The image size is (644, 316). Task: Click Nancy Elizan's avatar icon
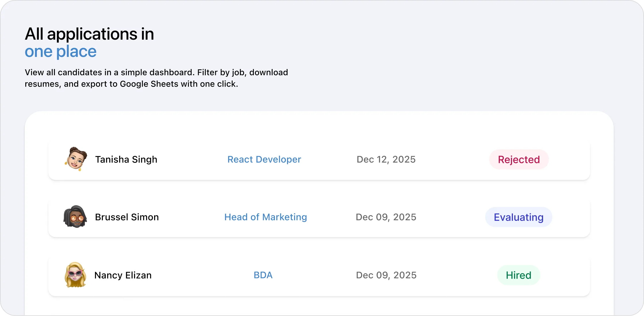[x=75, y=275]
